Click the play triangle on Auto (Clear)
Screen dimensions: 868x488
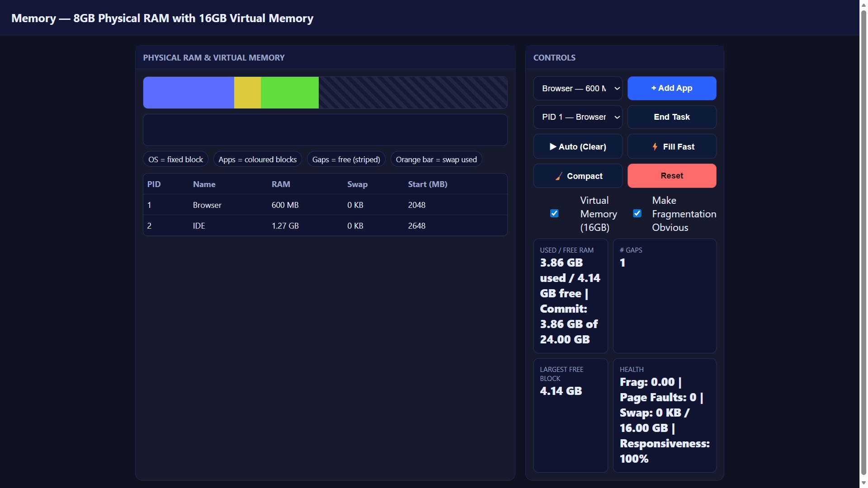(x=554, y=146)
